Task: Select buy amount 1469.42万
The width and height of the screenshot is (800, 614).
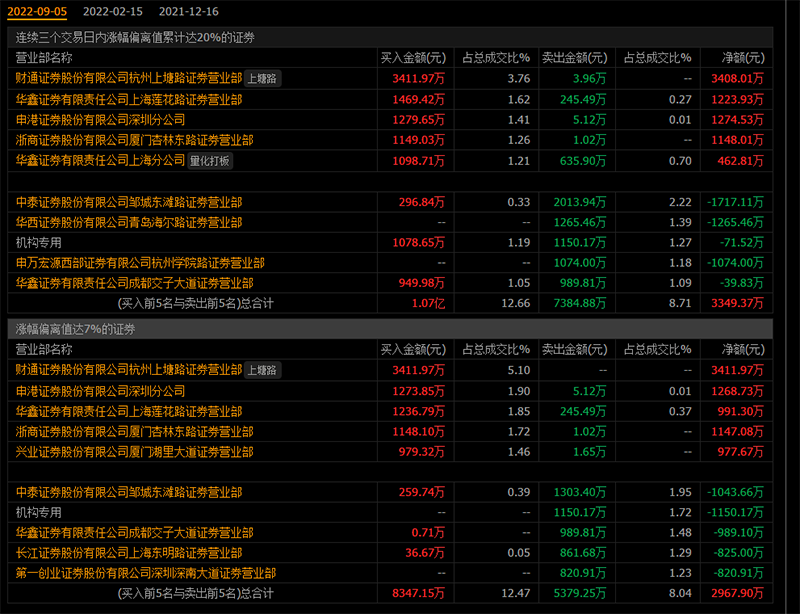Action: coord(418,100)
